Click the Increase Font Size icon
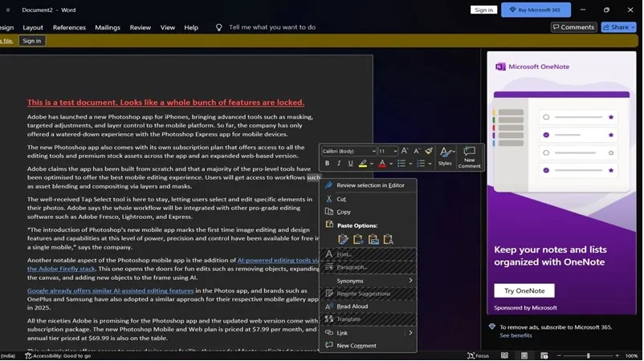The height and width of the screenshot is (361, 644). click(x=405, y=151)
